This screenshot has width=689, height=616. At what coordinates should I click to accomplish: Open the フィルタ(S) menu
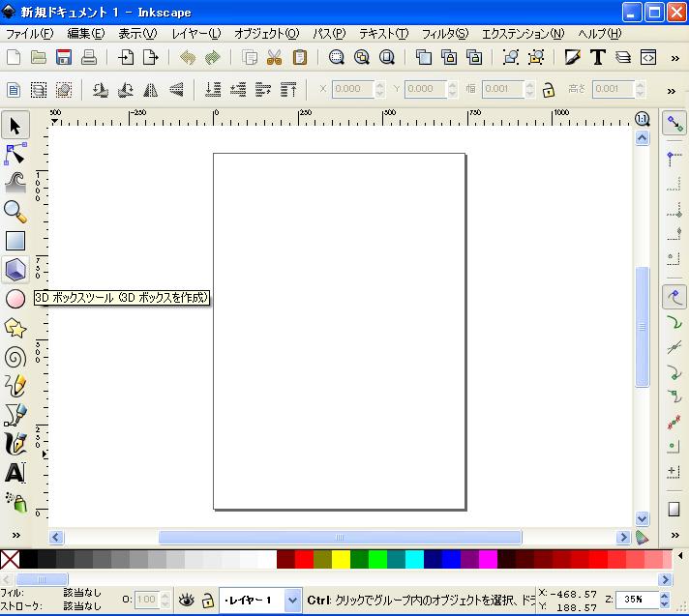pyautogui.click(x=444, y=34)
